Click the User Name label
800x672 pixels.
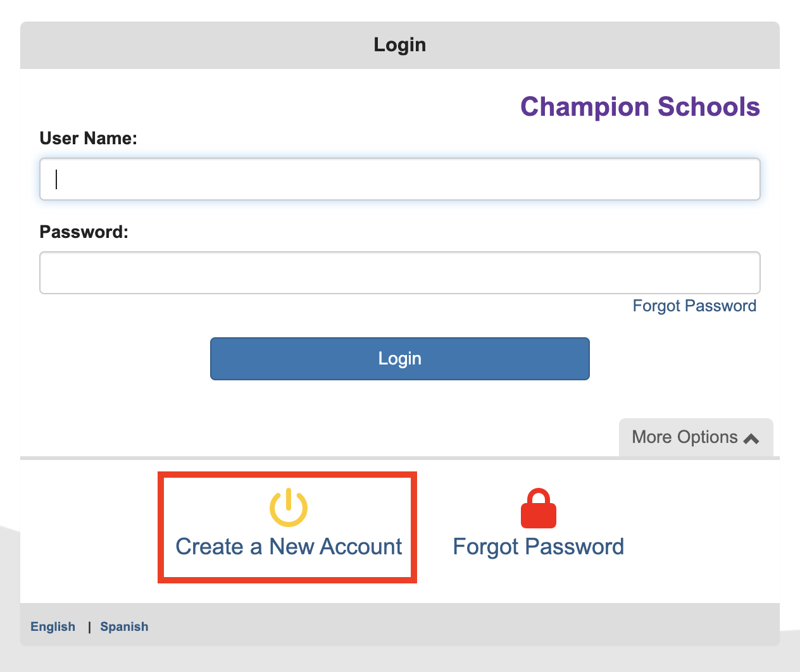click(x=89, y=139)
